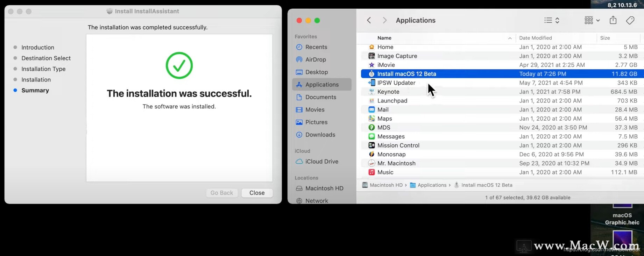Click the Messages app icon
Screen dimensions: 644x256
[x=371, y=136]
